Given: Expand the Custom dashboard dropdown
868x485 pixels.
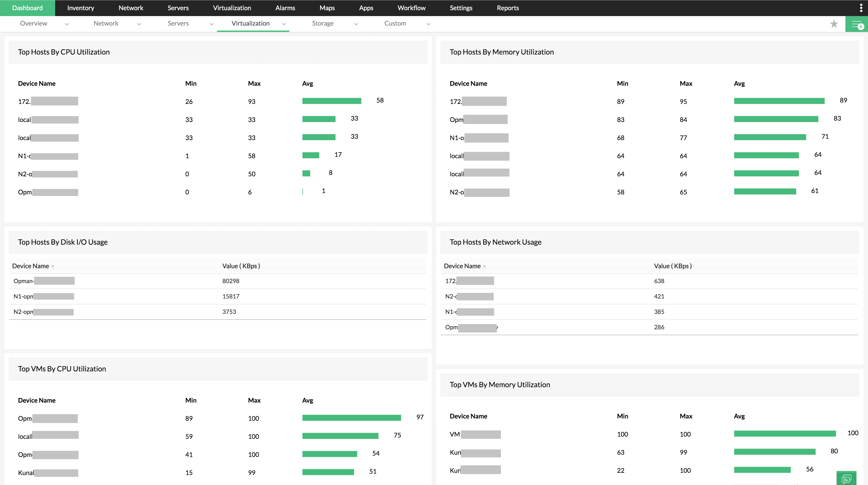Looking at the screenshot, I should pyautogui.click(x=428, y=24).
